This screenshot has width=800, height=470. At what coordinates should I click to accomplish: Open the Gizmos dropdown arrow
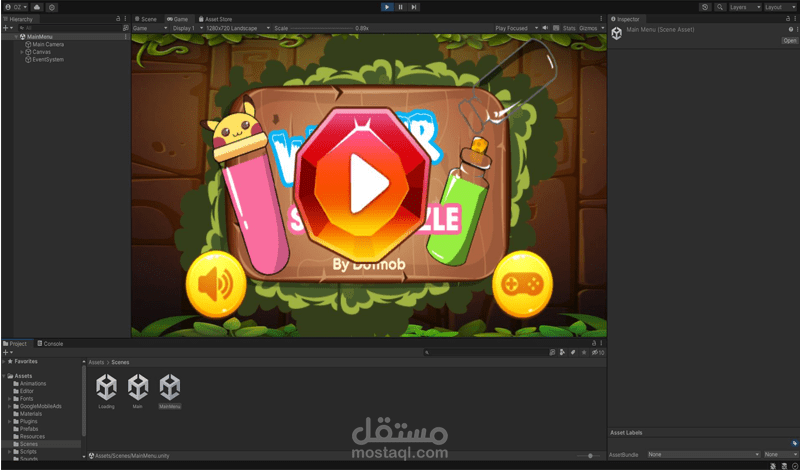click(x=603, y=28)
